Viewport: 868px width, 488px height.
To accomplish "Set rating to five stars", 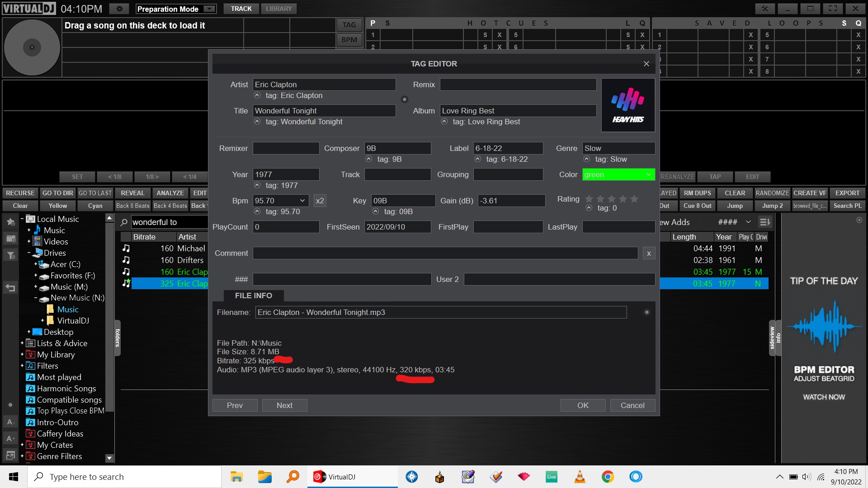I will pos(634,199).
